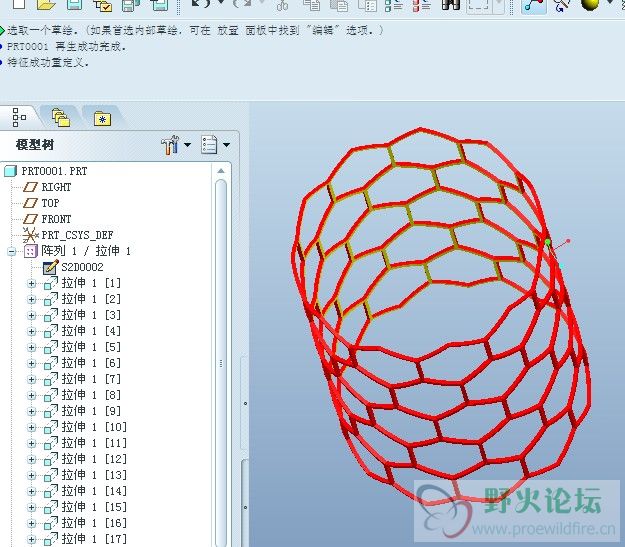Click the dashed selection box icon
Screen dimensions: 625x547
coord(478,6)
